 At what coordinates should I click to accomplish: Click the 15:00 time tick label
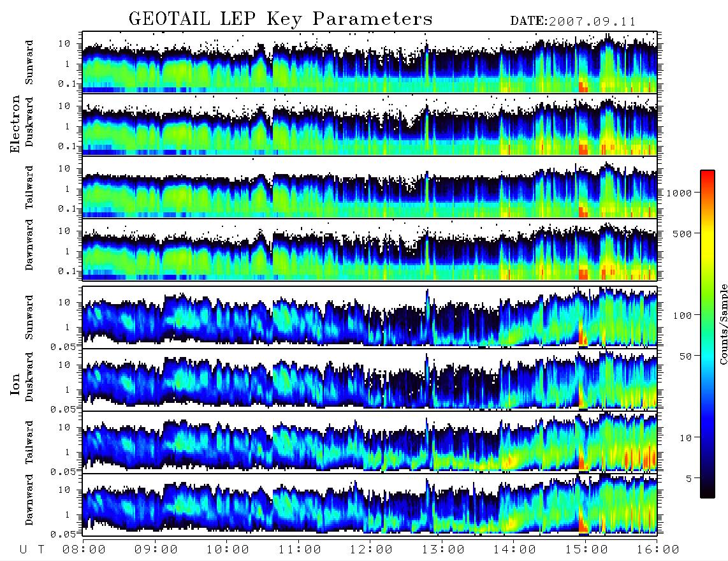click(x=587, y=550)
